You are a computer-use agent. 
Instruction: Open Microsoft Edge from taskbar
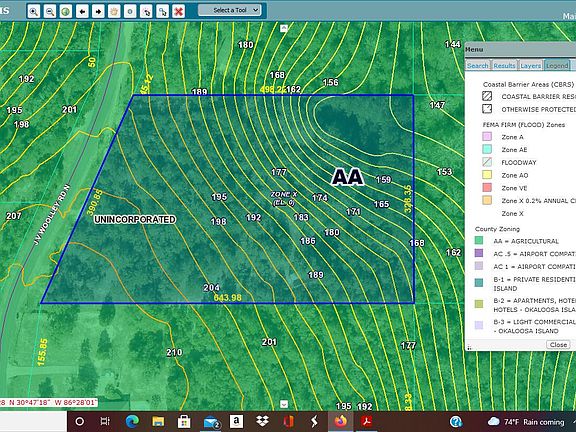[132, 421]
